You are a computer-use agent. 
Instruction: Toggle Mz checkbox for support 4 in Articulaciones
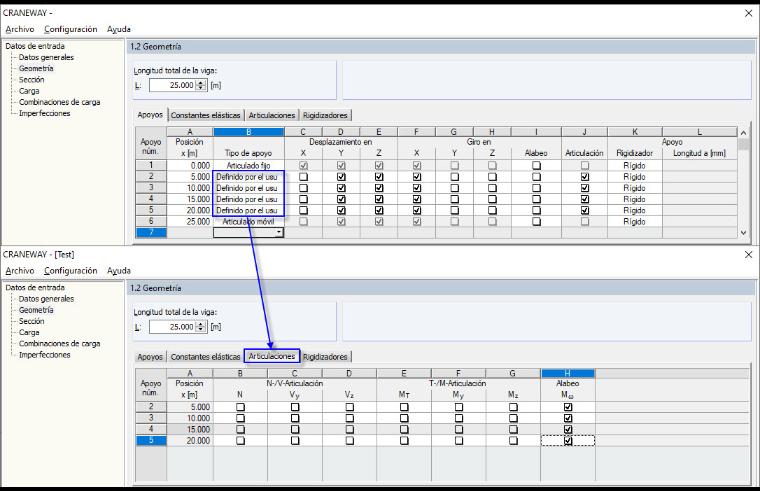pyautogui.click(x=513, y=429)
